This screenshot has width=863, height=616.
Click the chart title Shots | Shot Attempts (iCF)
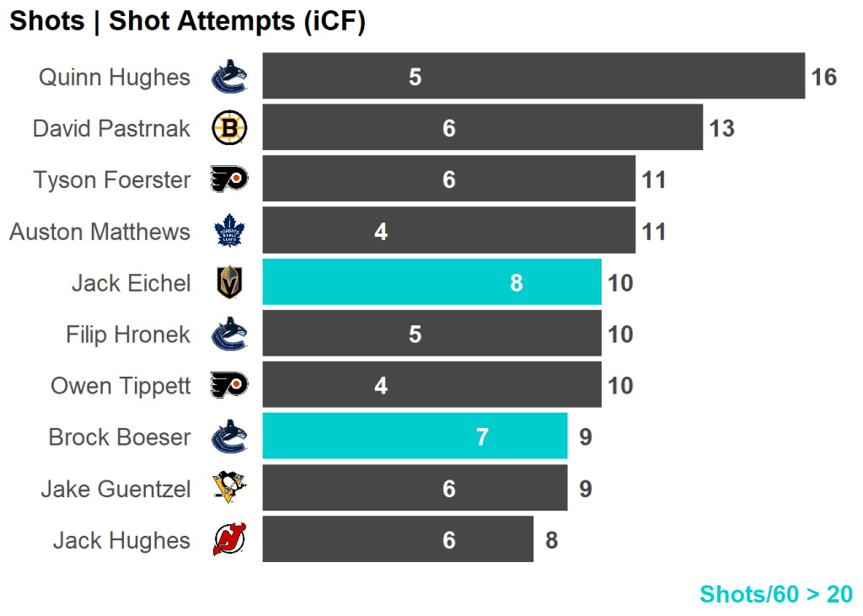pyautogui.click(x=187, y=22)
